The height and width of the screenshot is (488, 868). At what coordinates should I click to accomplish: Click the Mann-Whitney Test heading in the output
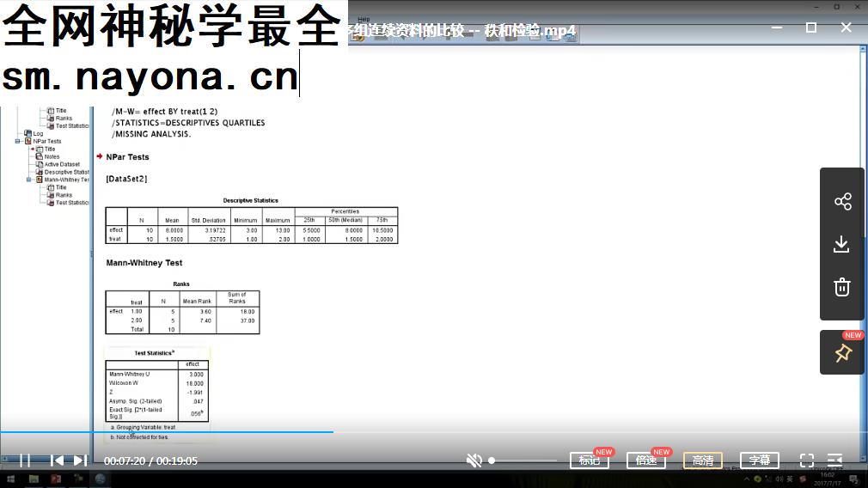click(144, 263)
